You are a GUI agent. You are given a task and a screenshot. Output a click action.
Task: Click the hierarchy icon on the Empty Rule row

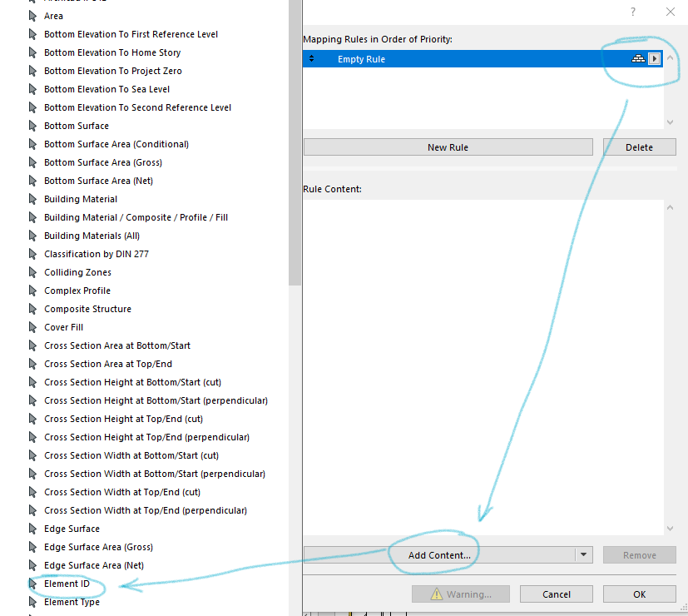pos(636,58)
